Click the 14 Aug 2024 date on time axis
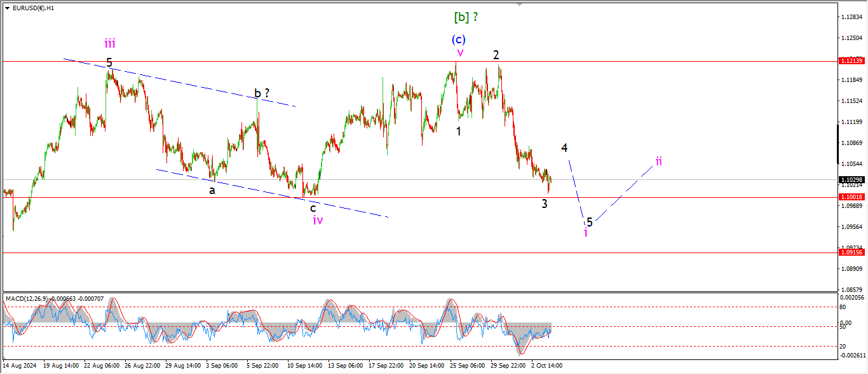This screenshot has width=868, height=374. click(20, 366)
